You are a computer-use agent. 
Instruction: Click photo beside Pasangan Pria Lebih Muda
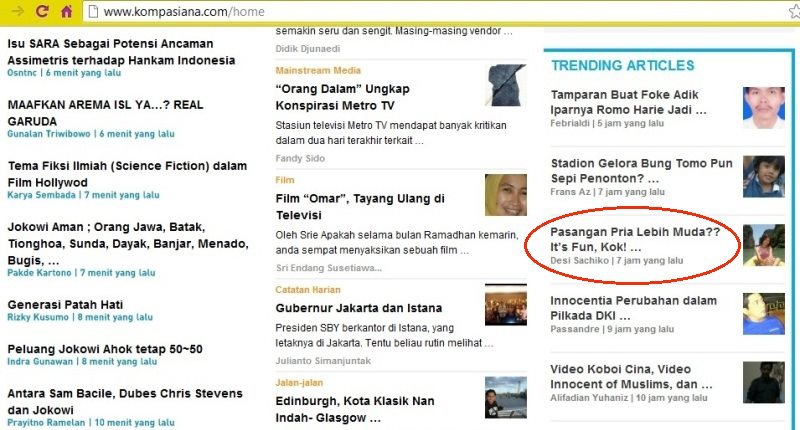(x=763, y=245)
